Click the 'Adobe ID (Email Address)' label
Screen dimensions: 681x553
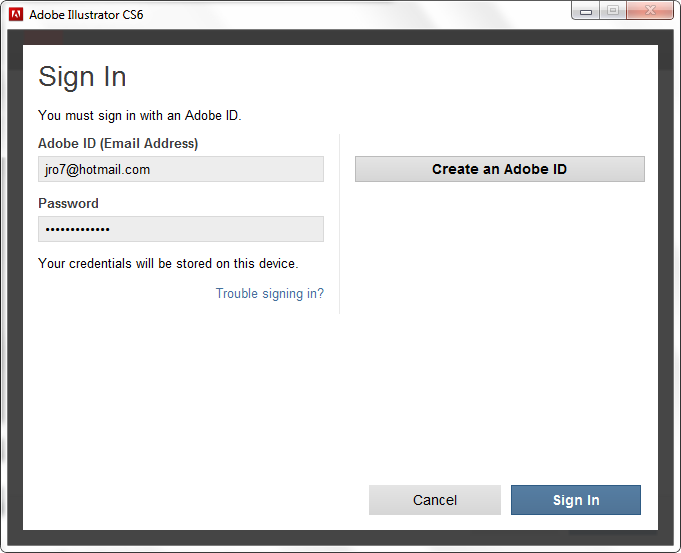click(118, 143)
